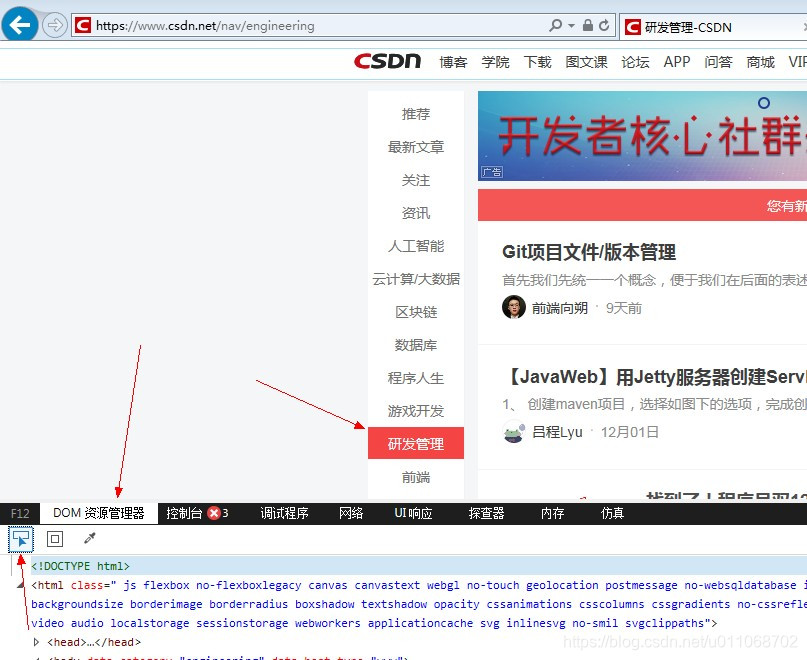Click the page refresh icon

[x=604, y=25]
